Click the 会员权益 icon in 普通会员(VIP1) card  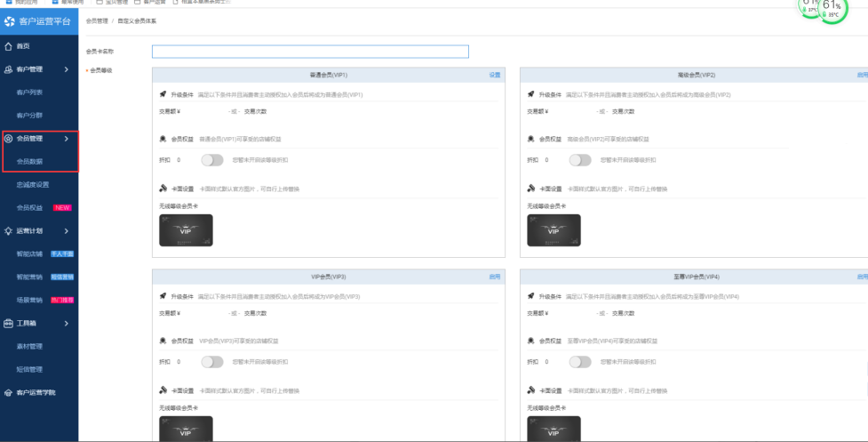point(163,139)
